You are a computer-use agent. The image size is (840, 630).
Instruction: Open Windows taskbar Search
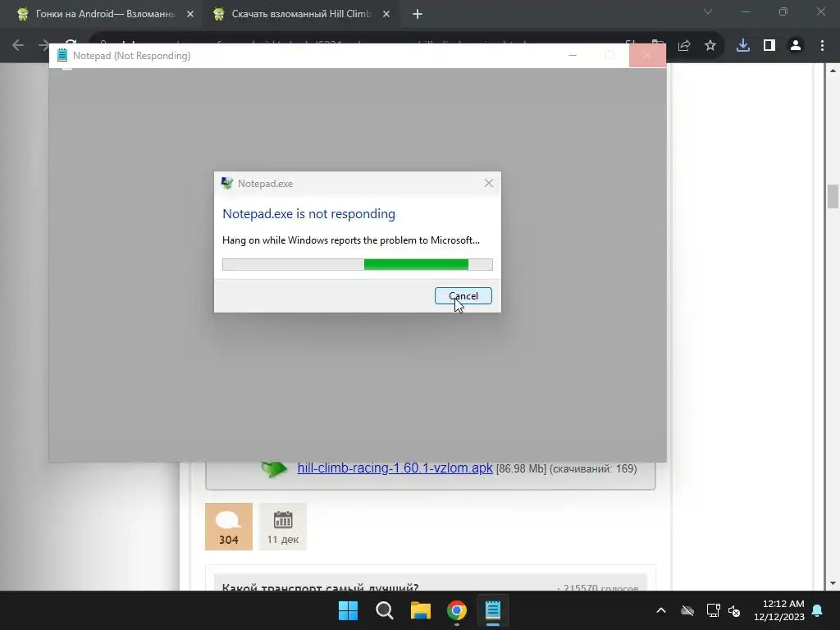tap(384, 610)
